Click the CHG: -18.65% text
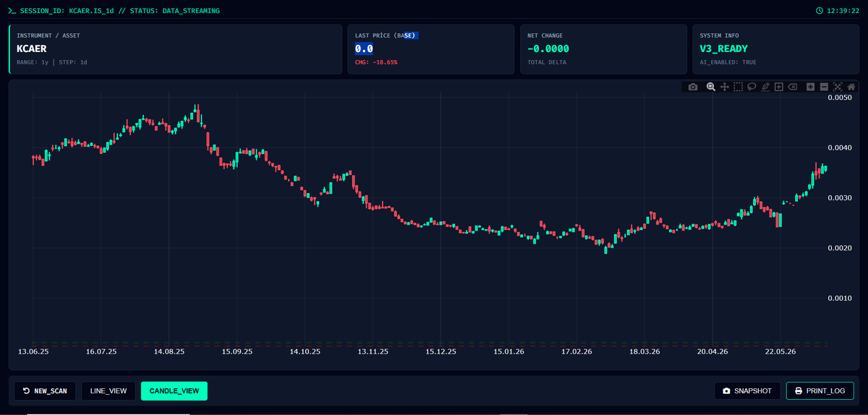 (376, 62)
